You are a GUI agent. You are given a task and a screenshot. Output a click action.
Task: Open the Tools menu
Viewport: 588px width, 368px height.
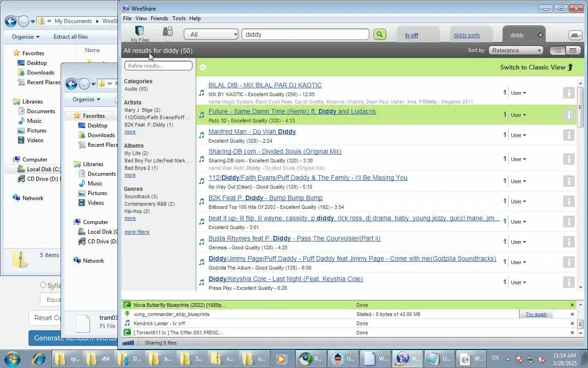tap(179, 18)
